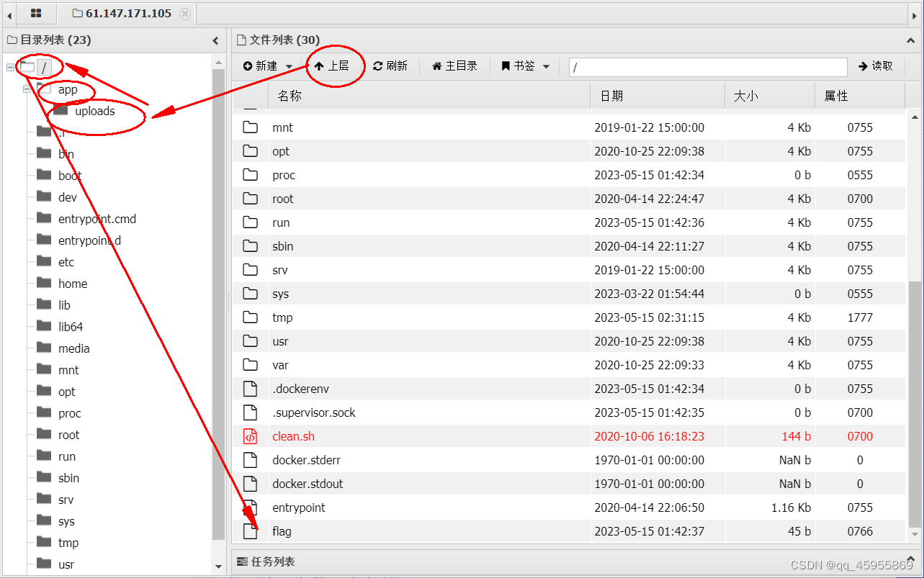Click clean.sh date 2020-10-06 16:18:23
The height and width of the screenshot is (578, 924).
click(649, 436)
